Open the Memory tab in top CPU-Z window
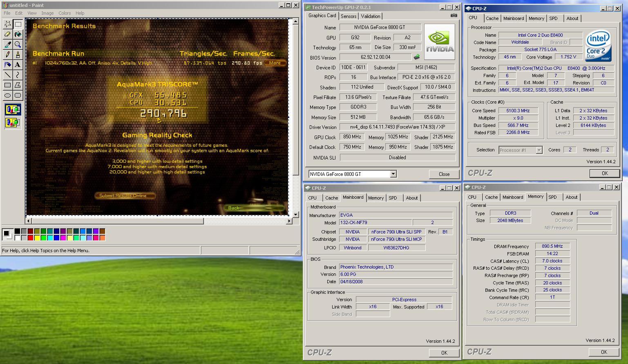The width and height of the screenshot is (628, 364). point(536,18)
